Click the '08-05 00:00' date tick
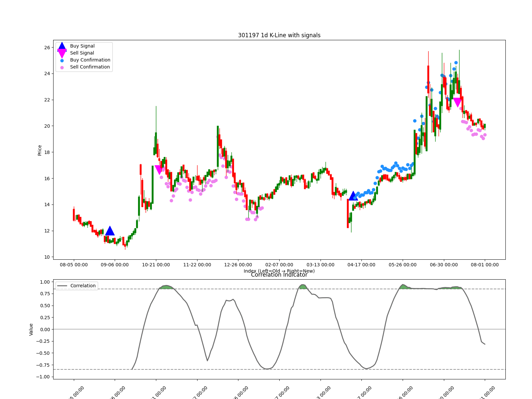This screenshot has width=532, height=399. pyautogui.click(x=74, y=265)
